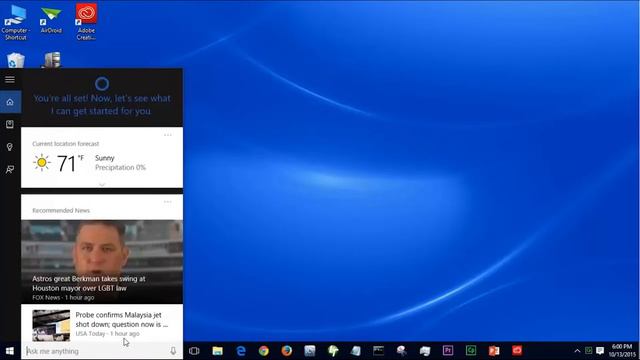Image resolution: width=640 pixels, height=360 pixels.
Task: Open Cortana Reminders lightbulb icon
Action: click(x=10, y=147)
